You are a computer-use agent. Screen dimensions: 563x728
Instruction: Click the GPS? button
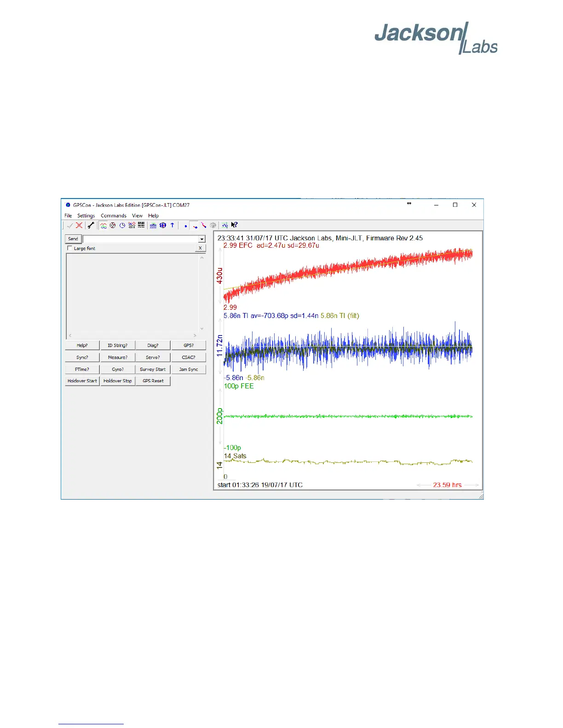[x=189, y=346]
